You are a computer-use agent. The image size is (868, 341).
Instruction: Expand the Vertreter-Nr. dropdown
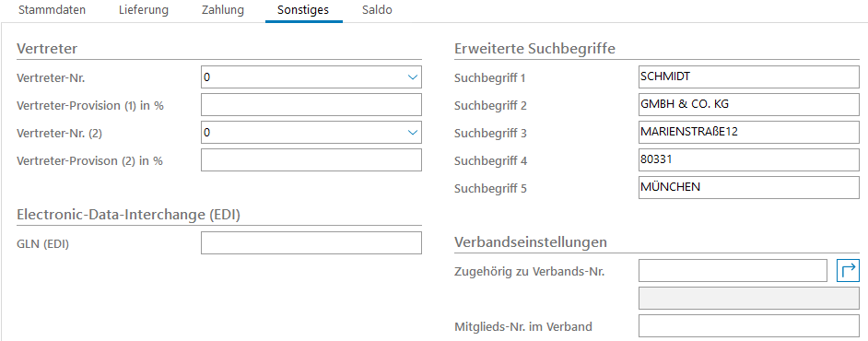pos(413,77)
